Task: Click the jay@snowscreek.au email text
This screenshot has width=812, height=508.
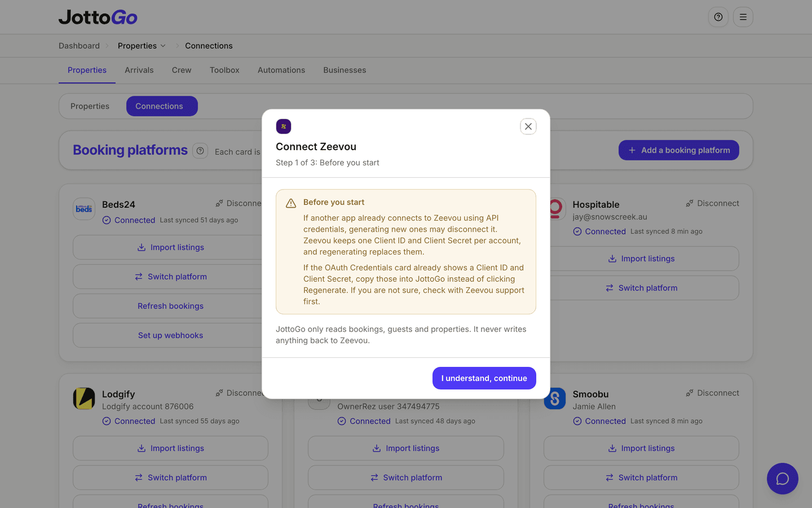Action: [610, 217]
